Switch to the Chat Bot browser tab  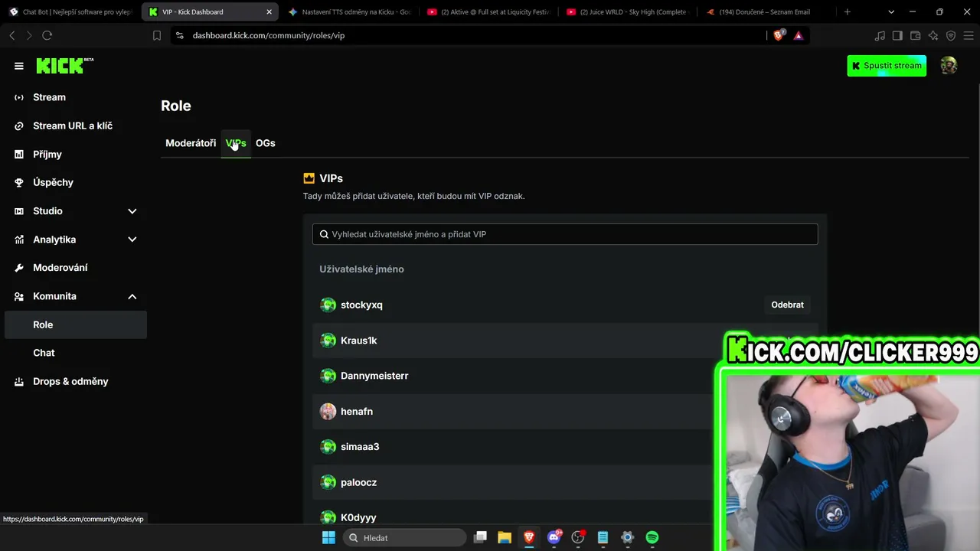point(70,12)
